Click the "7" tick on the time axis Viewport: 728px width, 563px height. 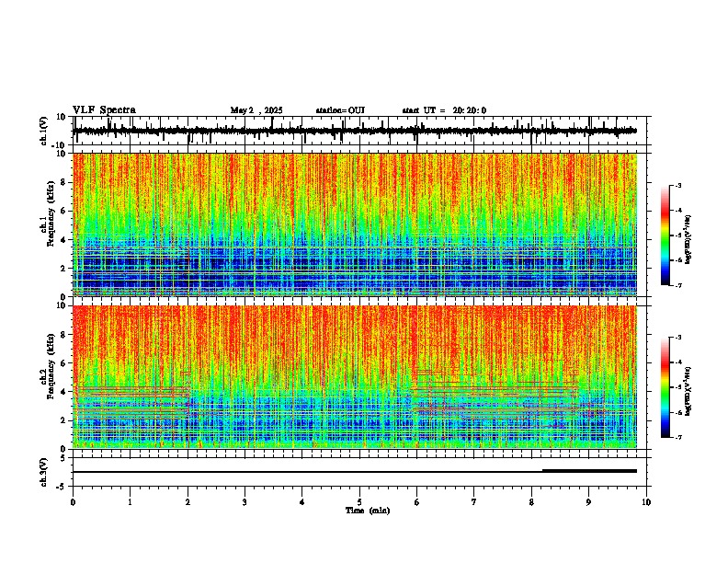click(x=474, y=502)
